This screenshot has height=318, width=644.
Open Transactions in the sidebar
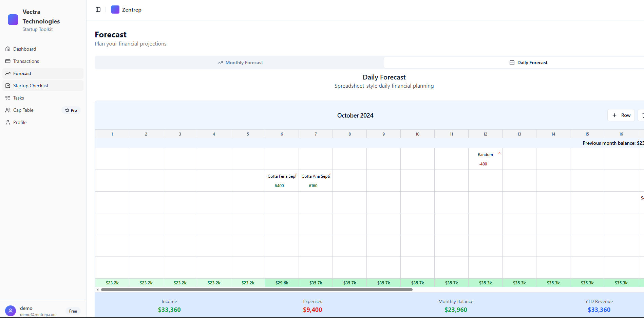(26, 61)
